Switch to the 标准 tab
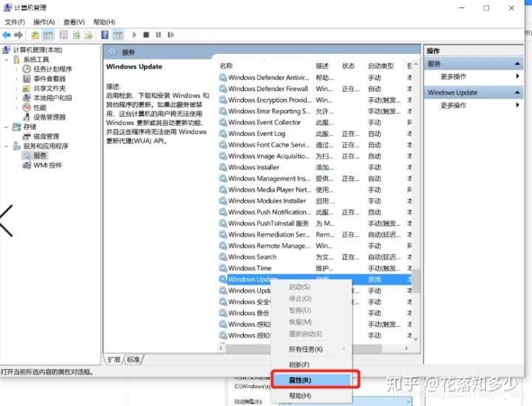Screen dimensions: 532x406 point(133,359)
